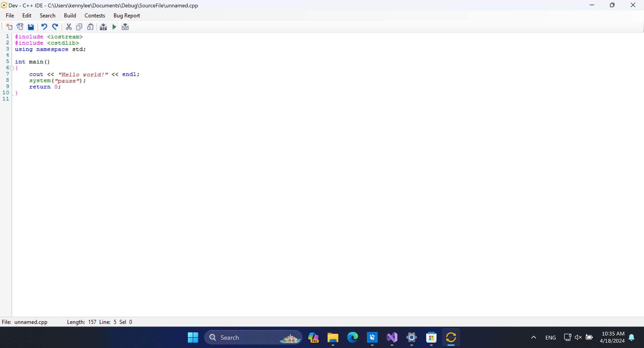Save the file with floppy disk icon

[31, 27]
